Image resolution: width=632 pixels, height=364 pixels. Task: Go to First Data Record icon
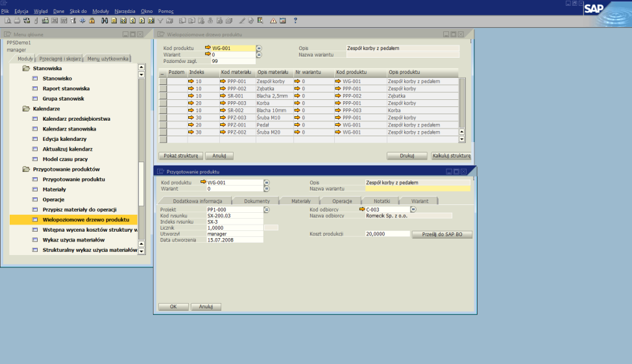pos(123,21)
